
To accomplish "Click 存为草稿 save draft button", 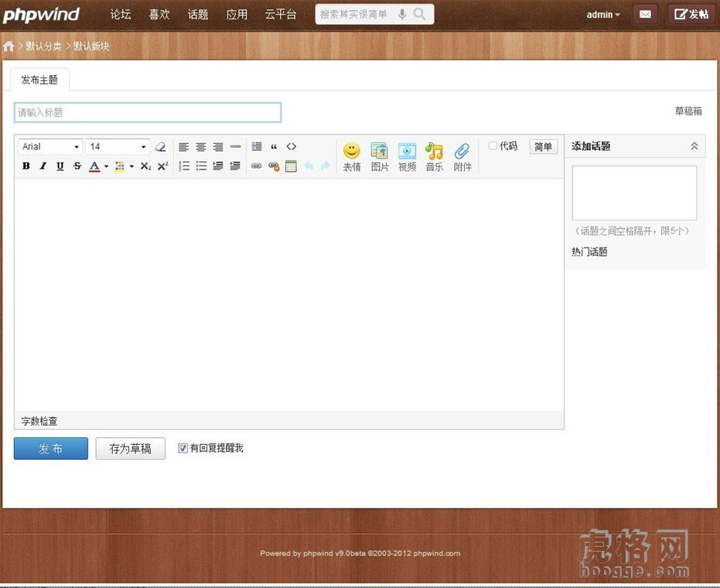I will click(x=131, y=449).
